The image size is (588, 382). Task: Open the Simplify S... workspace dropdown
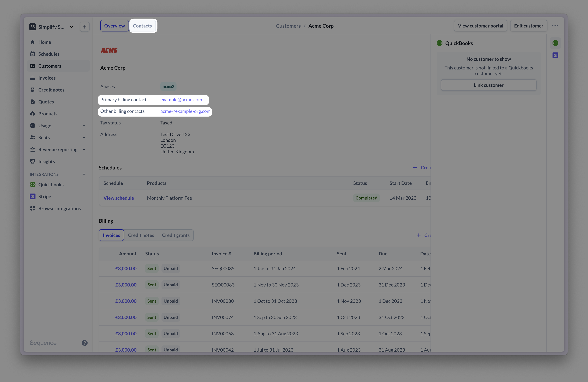(51, 27)
